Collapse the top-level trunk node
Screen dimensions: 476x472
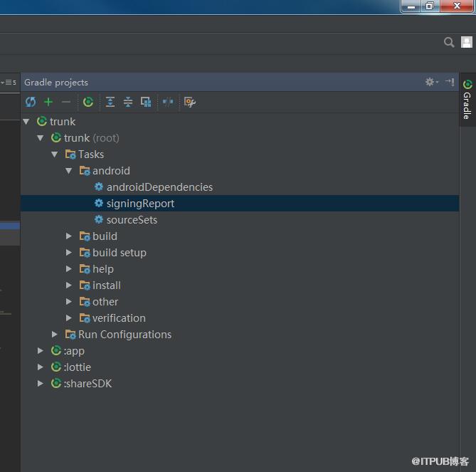pos(26,122)
